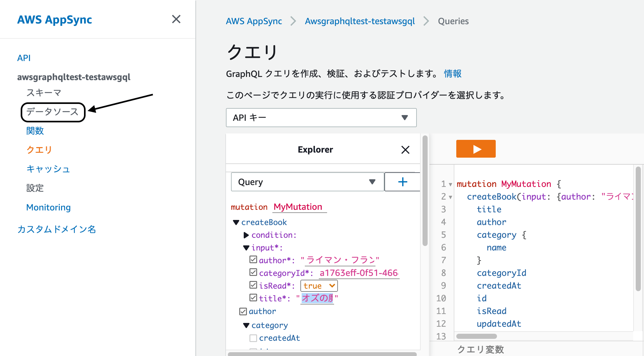Open 関数 in sidebar
The height and width of the screenshot is (356, 644).
tap(35, 131)
